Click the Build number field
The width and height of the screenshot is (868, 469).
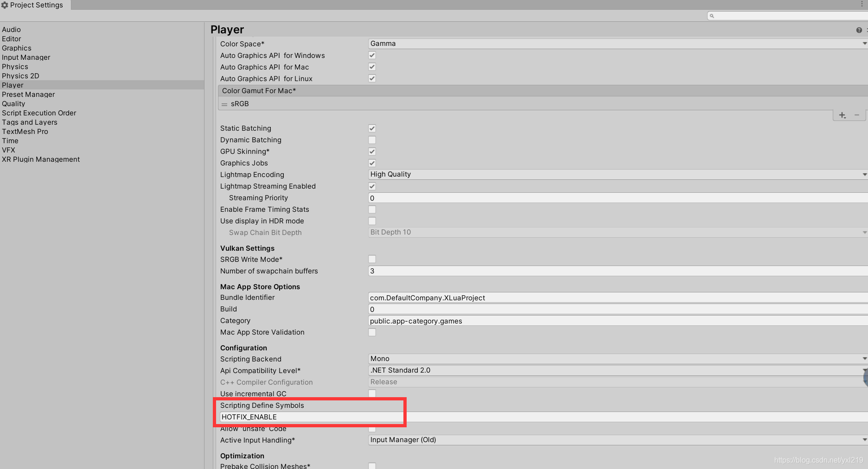pyautogui.click(x=618, y=309)
